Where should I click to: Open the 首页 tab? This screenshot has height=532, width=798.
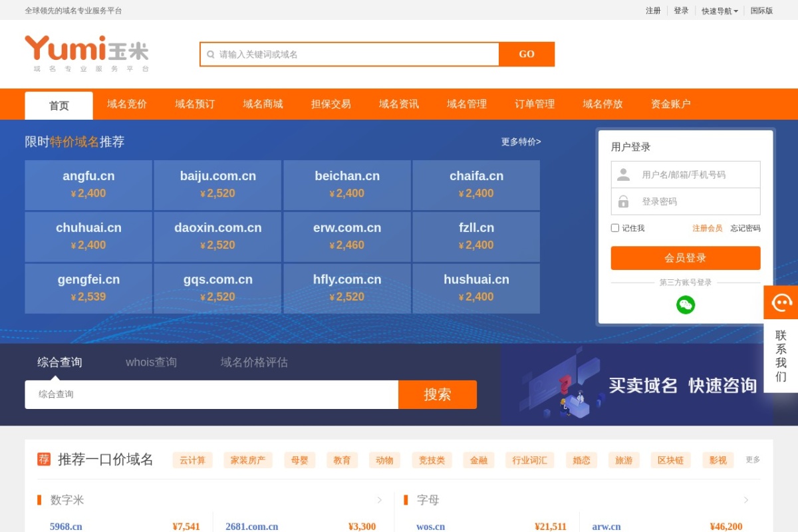(59, 106)
